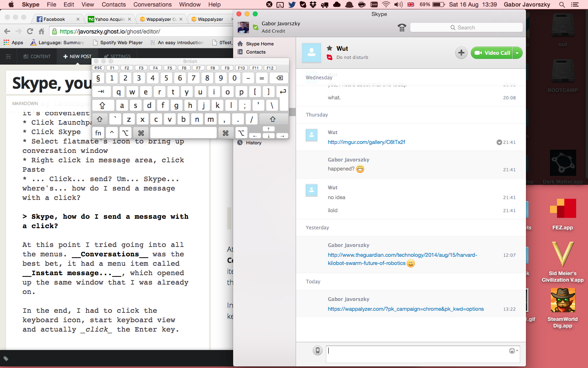588x368 pixels.
Task: Click the tag icon in Ghost footer
Action: click(6, 359)
